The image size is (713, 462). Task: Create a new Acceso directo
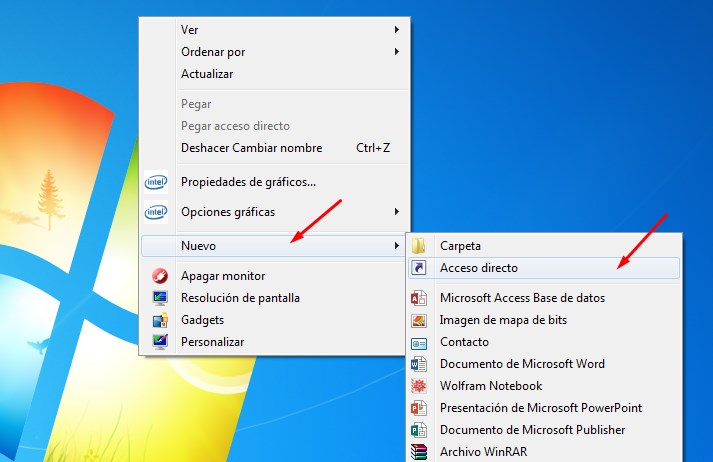544,268
